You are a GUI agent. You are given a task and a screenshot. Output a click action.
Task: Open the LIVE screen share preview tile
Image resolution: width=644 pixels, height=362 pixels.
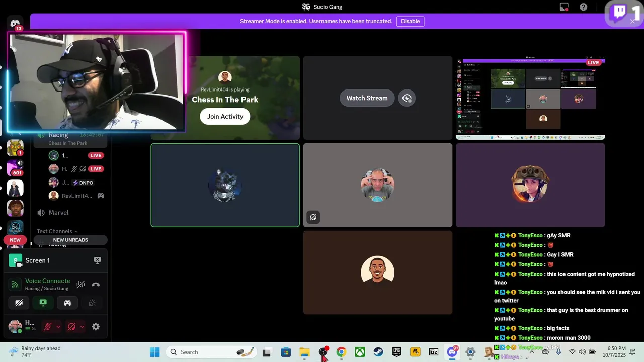(x=530, y=98)
